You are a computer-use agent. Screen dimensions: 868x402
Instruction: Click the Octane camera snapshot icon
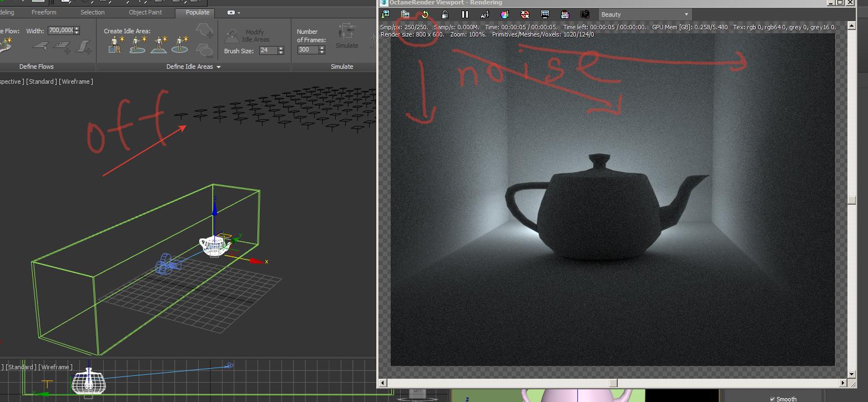[x=584, y=14]
